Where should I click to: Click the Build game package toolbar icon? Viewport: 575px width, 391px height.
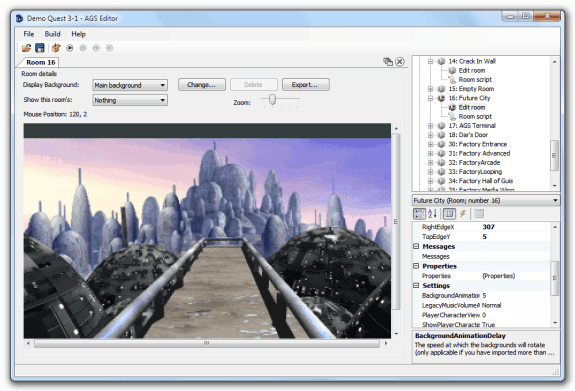pyautogui.click(x=56, y=48)
